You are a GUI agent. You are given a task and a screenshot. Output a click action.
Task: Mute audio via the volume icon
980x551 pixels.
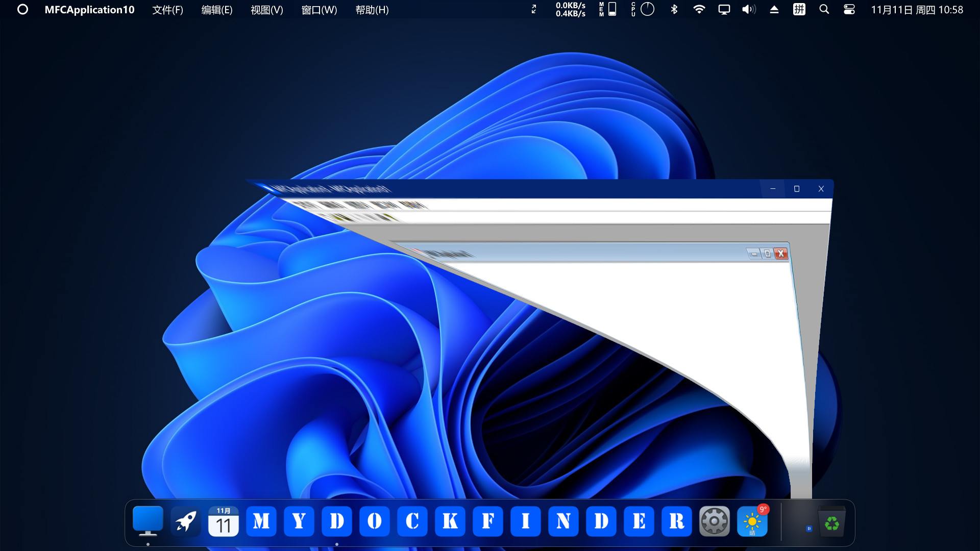(x=748, y=9)
